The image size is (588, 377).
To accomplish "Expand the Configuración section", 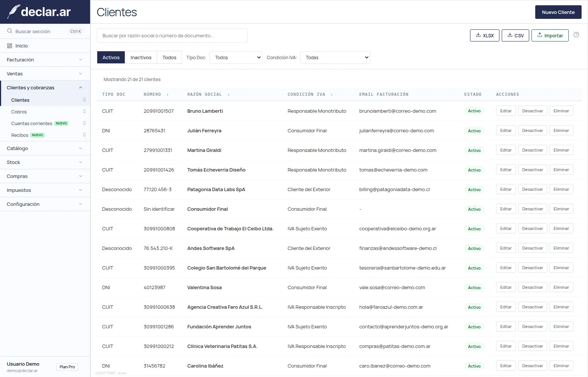I will pos(45,204).
